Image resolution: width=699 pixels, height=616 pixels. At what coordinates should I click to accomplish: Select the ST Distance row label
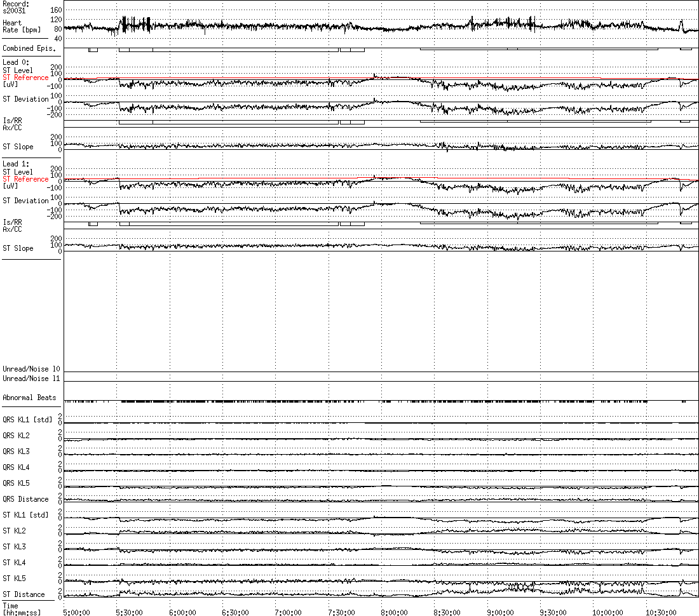tap(24, 594)
